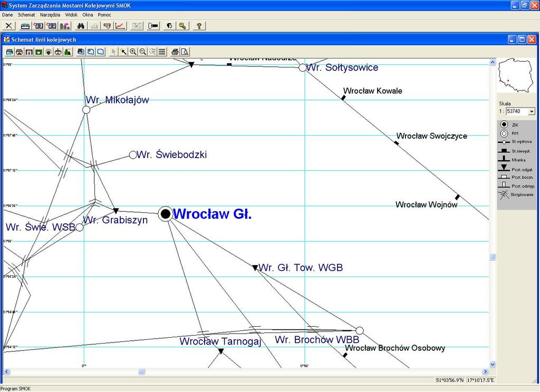
Task: Click the horizontal scrollbar thumb
Action: point(141,371)
